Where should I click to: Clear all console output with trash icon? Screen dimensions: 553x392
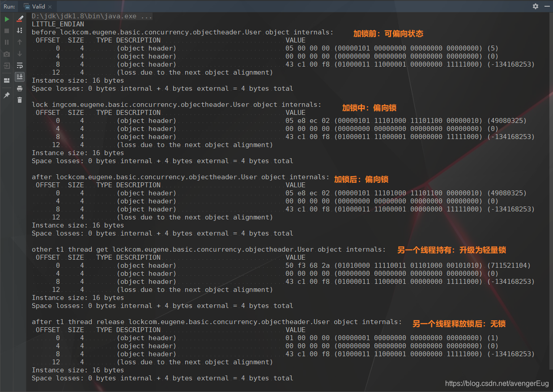point(20,100)
